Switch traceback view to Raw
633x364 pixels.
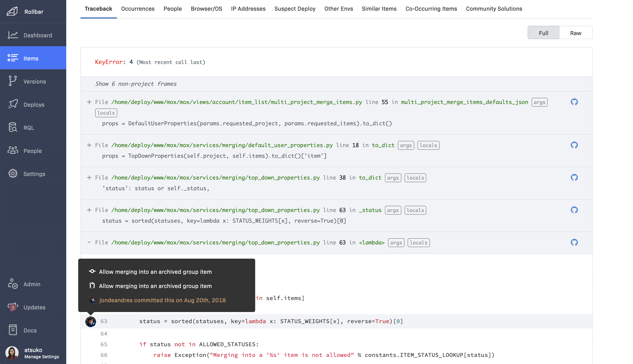tap(576, 32)
